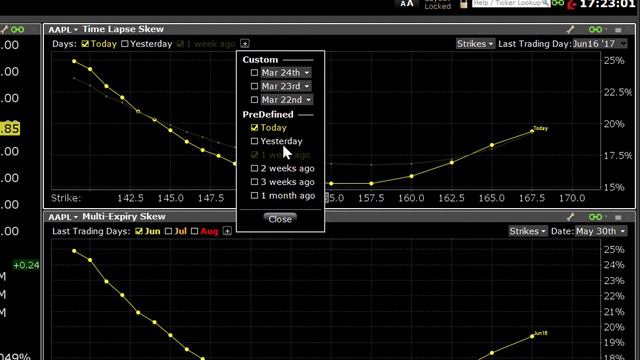Open Mar 22nd date dropdown
640x360 pixels.
(x=287, y=100)
